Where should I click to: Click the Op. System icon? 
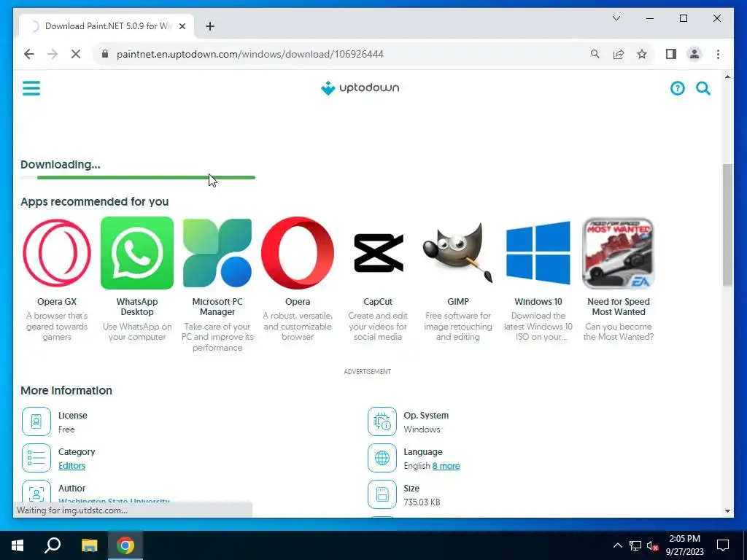click(x=382, y=421)
